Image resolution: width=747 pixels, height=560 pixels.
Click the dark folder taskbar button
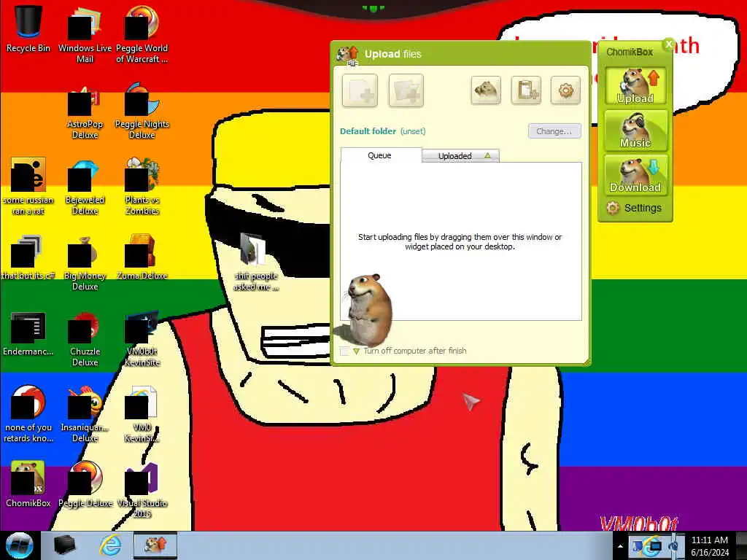pyautogui.click(x=65, y=545)
